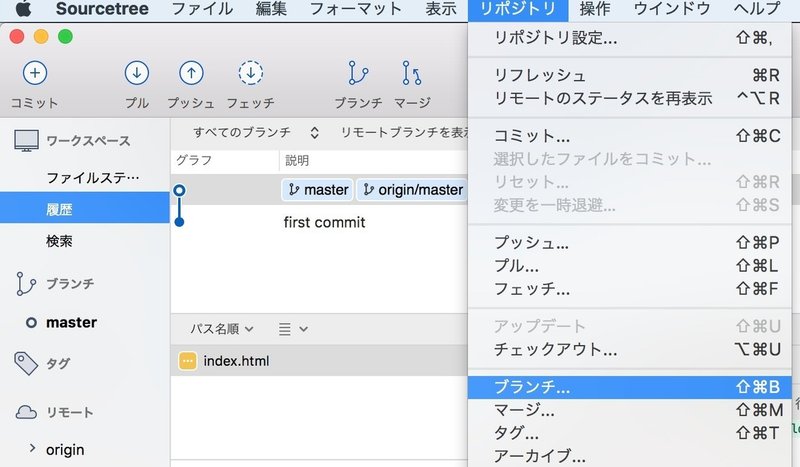800x467 pixels.
Task: Click the Fetch (フェッチ) toolbar icon
Action: [251, 73]
